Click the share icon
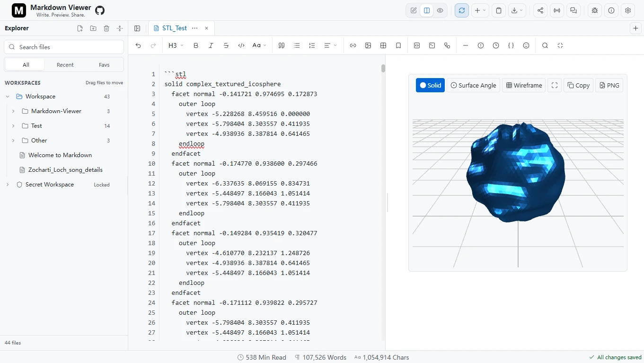 (540, 10)
